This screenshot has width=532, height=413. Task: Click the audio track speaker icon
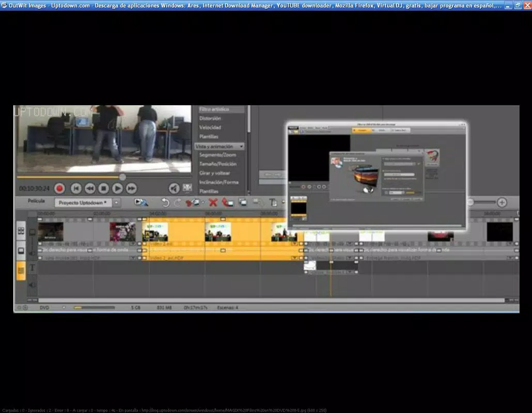click(x=32, y=285)
